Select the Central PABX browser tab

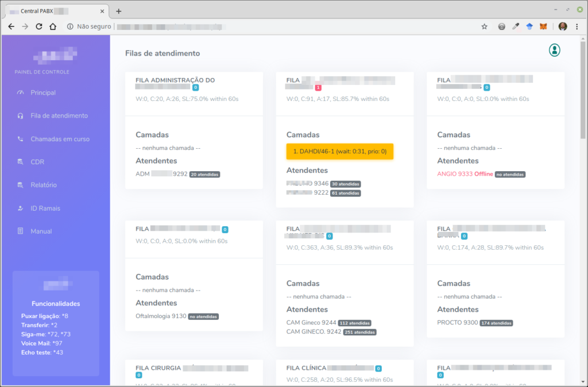point(55,11)
